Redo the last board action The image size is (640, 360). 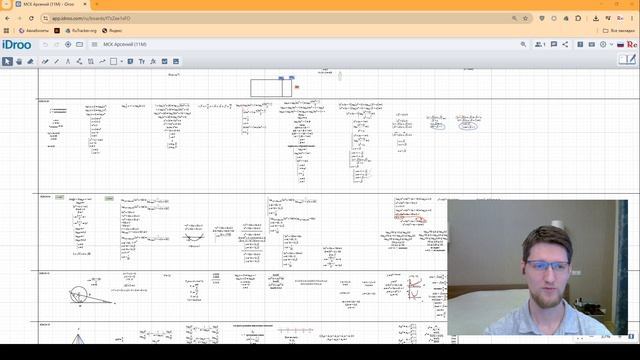click(x=57, y=44)
